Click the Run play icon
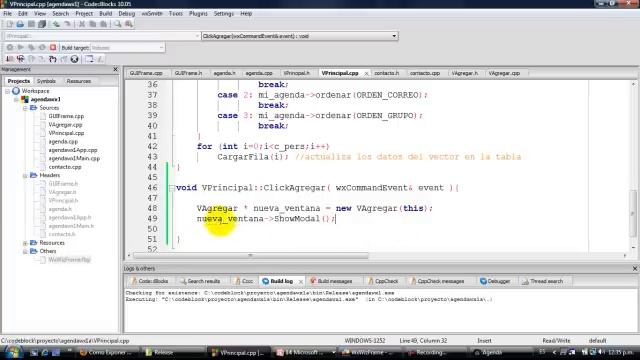 (20, 47)
